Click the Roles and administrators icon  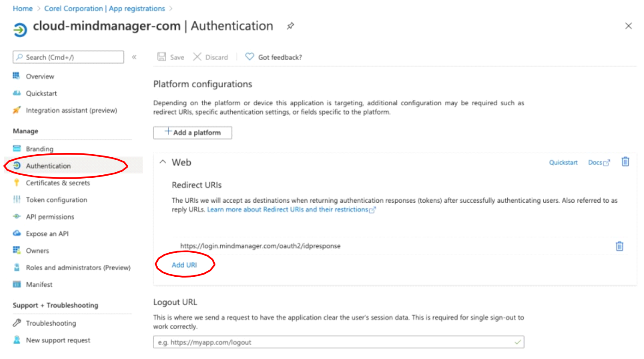click(x=17, y=267)
